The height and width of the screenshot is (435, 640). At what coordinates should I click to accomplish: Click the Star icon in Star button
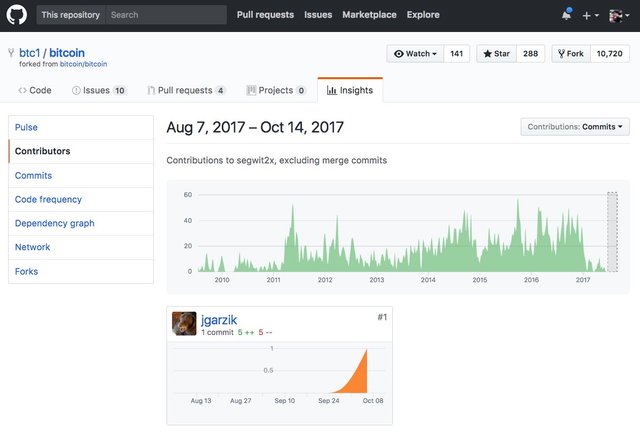[x=487, y=53]
